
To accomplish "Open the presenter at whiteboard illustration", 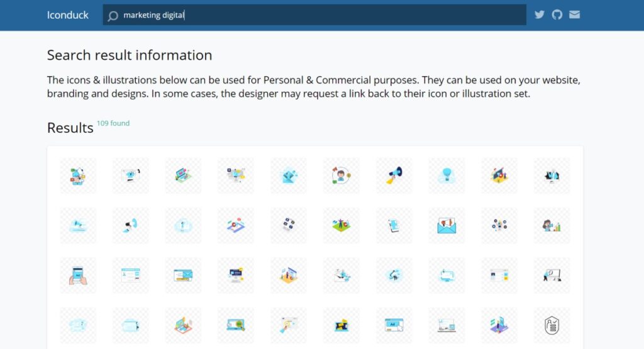I will (552, 275).
